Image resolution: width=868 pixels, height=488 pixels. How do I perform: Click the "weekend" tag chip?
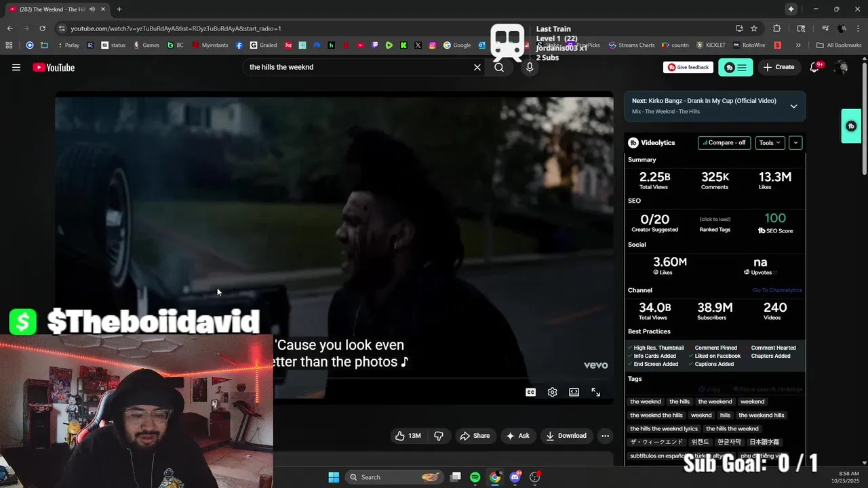(x=752, y=402)
